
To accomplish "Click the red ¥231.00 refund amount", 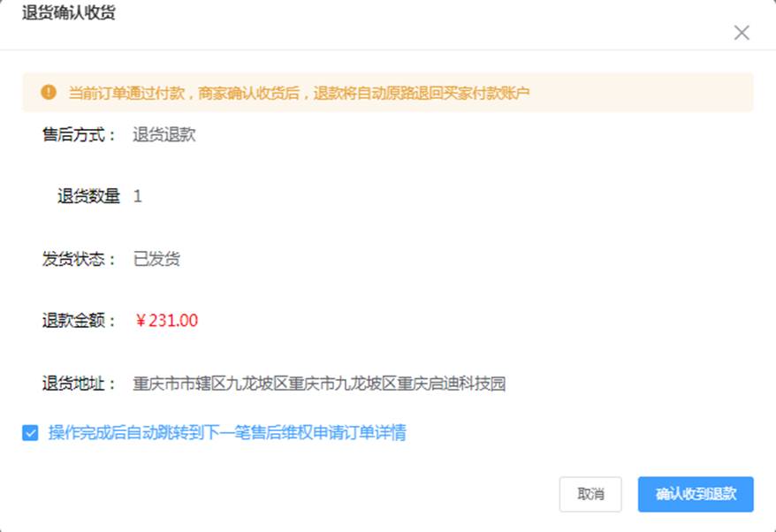I will point(166,321).
